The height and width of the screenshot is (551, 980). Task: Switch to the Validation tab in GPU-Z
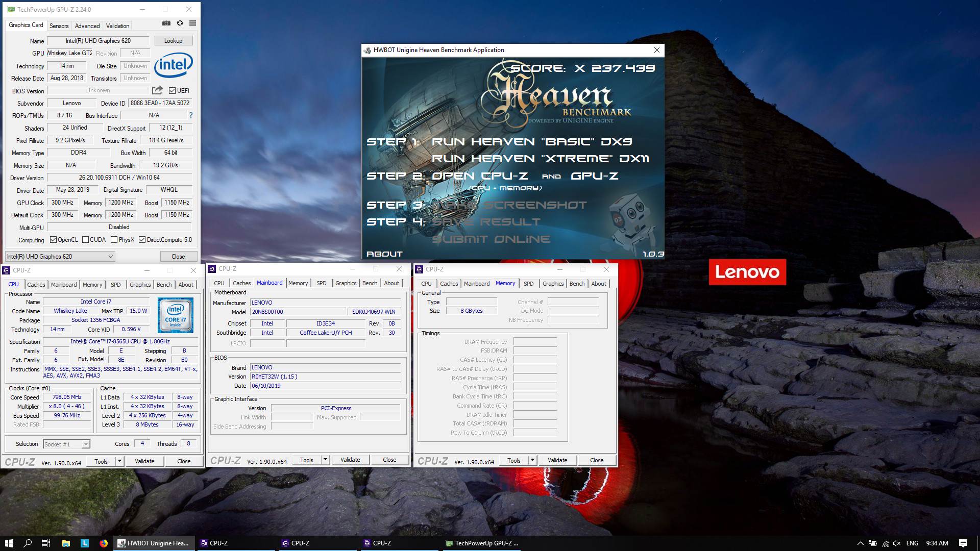pos(118,26)
